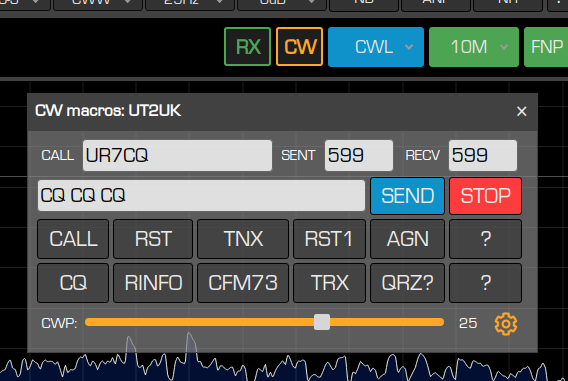Screen dimensions: 568x381
Task: Click the CWP speed slider handle
Action: pos(322,322)
